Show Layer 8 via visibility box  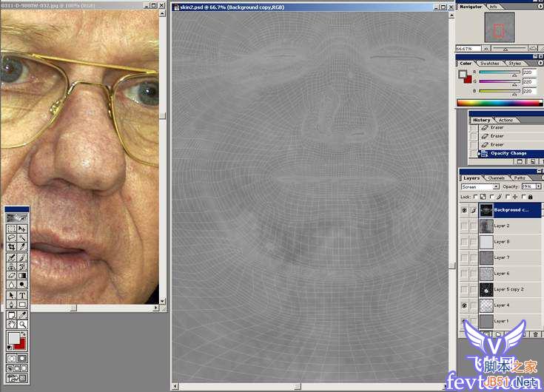[464, 242]
